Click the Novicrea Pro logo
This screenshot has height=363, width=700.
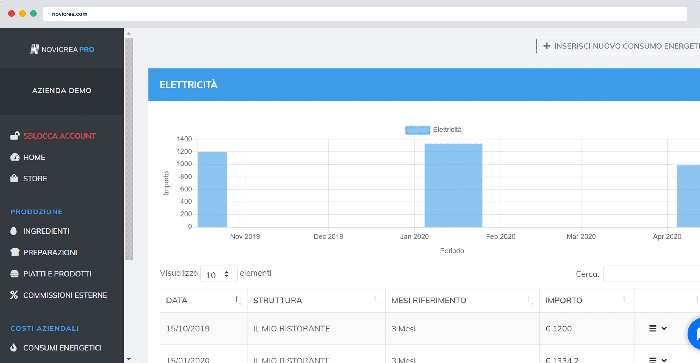pos(62,49)
